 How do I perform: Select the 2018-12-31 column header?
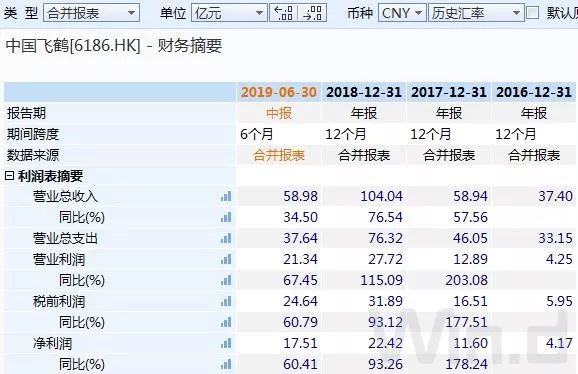[x=364, y=92]
